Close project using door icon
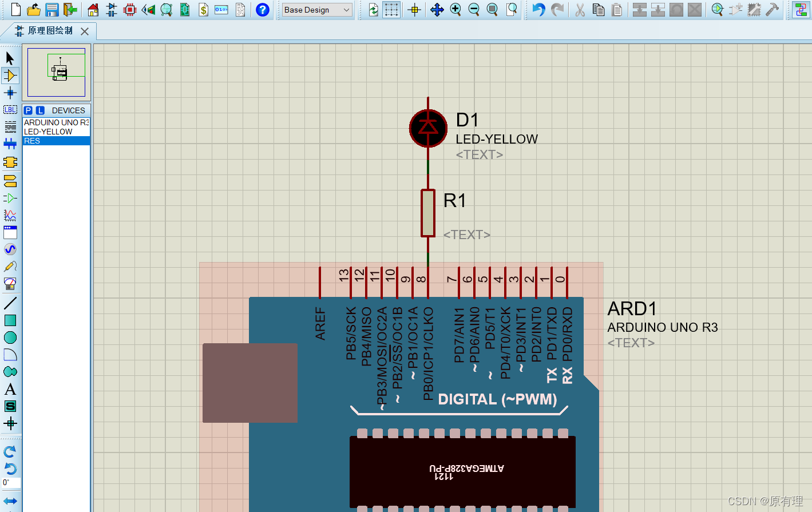Image resolution: width=812 pixels, height=512 pixels. click(70, 10)
